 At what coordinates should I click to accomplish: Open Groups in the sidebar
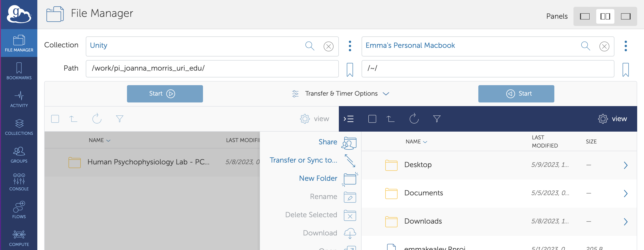19,154
